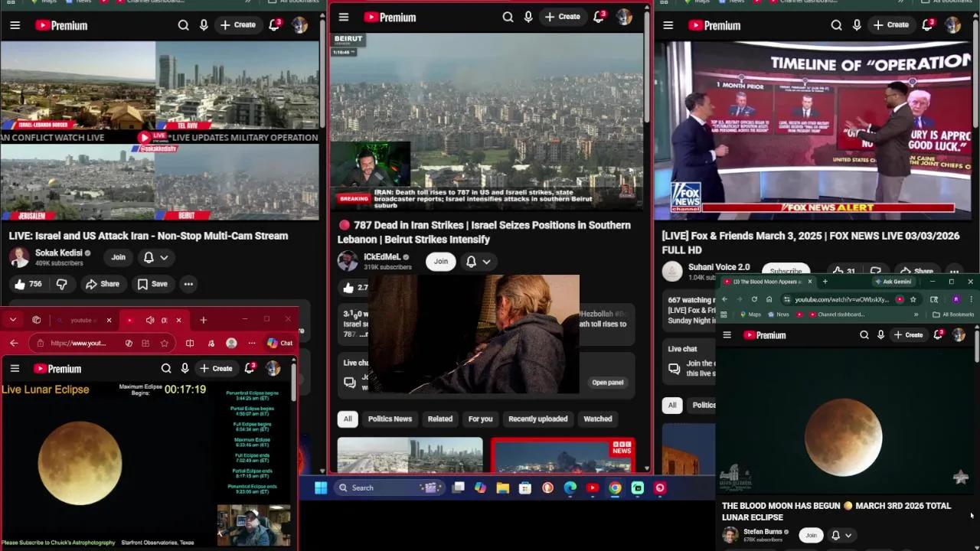Open hamburger menu in iCkEdMeL window
The image size is (980, 551).
(x=344, y=17)
